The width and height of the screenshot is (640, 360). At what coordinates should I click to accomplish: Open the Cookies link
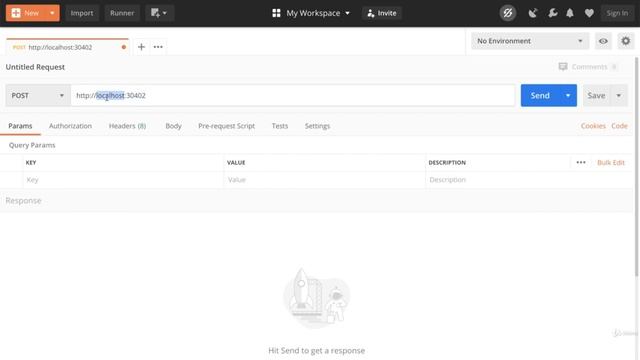pos(593,126)
